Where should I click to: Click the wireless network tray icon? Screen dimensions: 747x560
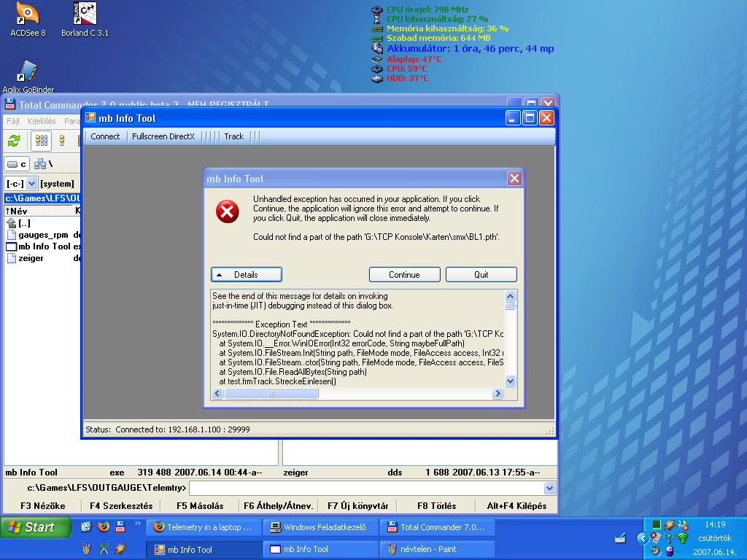683,538
